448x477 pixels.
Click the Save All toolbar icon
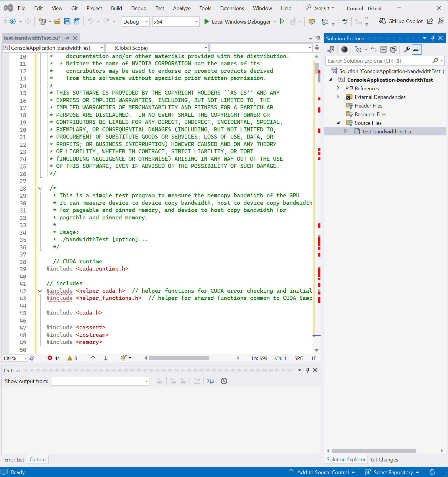pos(77,21)
